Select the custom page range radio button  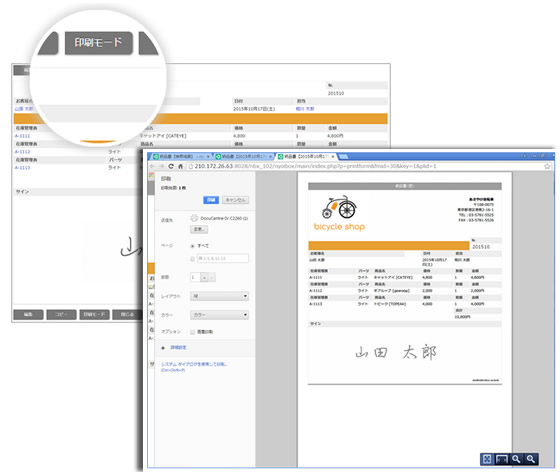[192, 258]
